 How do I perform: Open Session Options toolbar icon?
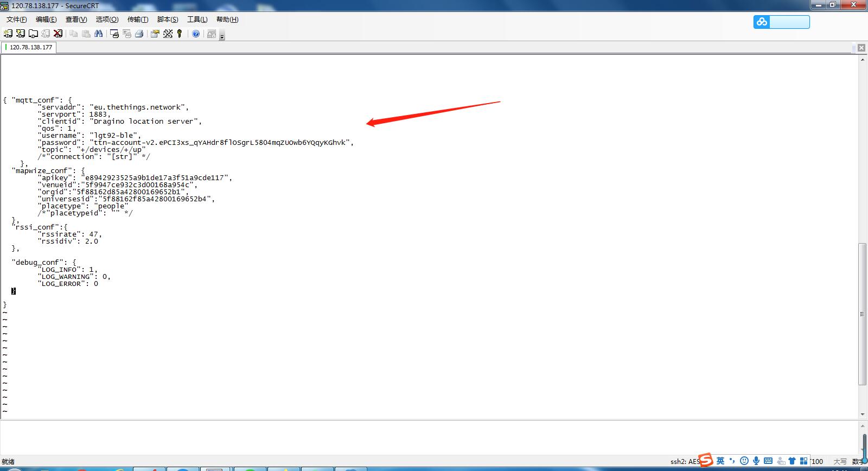155,34
